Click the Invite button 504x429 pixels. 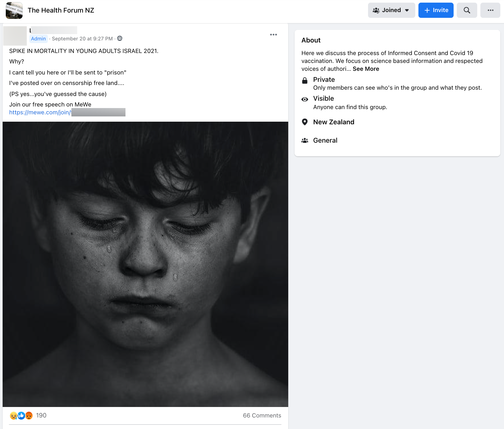436,10
